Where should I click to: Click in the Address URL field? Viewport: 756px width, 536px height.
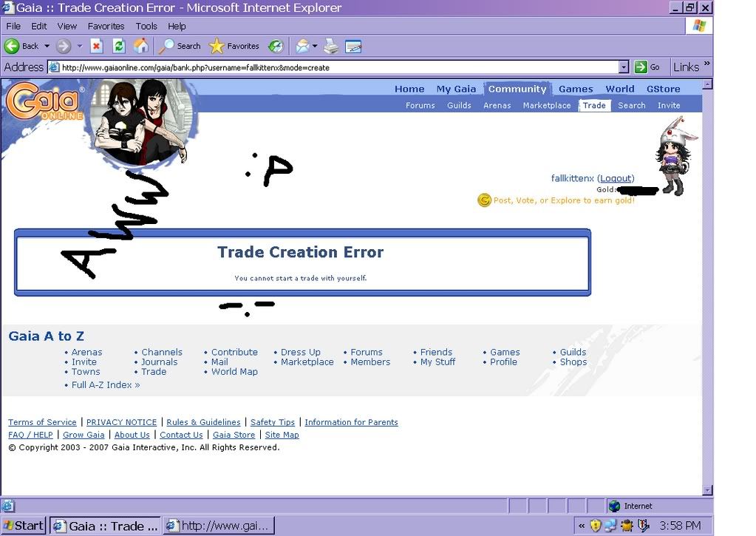pyautogui.click(x=338, y=67)
